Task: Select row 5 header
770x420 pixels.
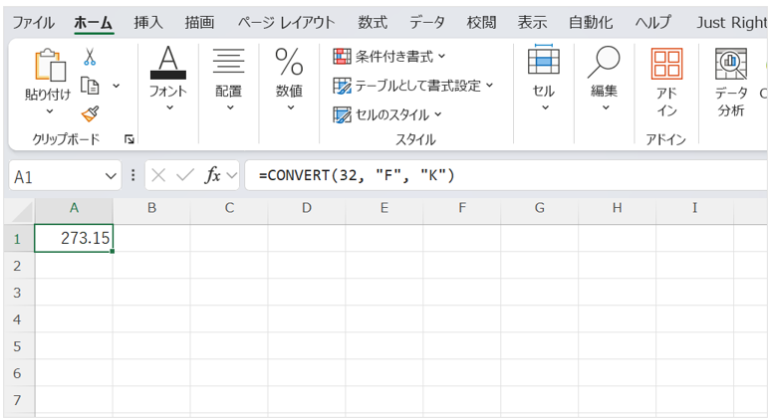Action: [x=18, y=346]
